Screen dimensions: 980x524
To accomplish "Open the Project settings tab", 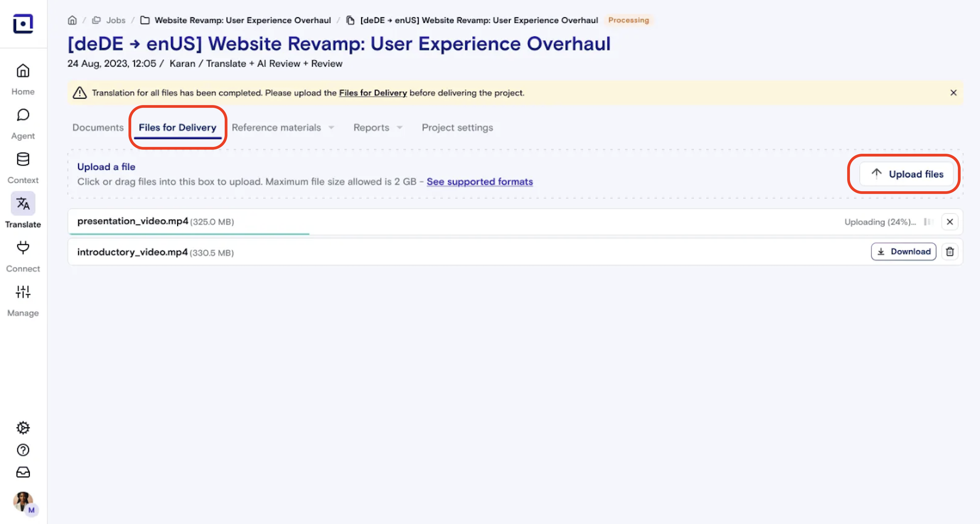I will pos(457,128).
